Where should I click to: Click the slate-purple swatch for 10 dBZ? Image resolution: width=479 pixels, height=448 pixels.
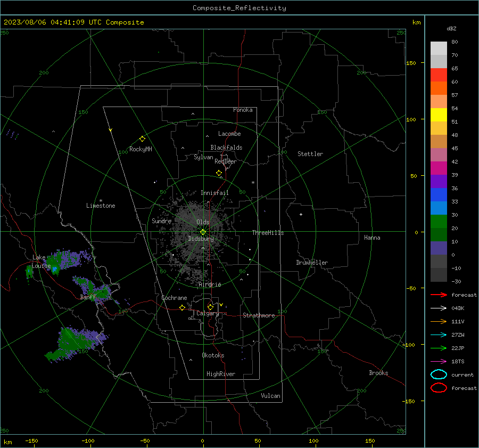(x=439, y=248)
